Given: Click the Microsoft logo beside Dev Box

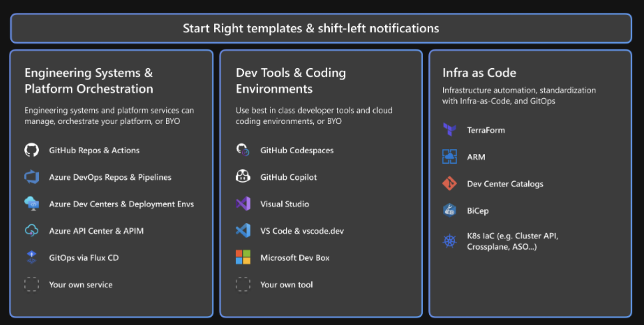Looking at the screenshot, I should pyautogui.click(x=243, y=257).
